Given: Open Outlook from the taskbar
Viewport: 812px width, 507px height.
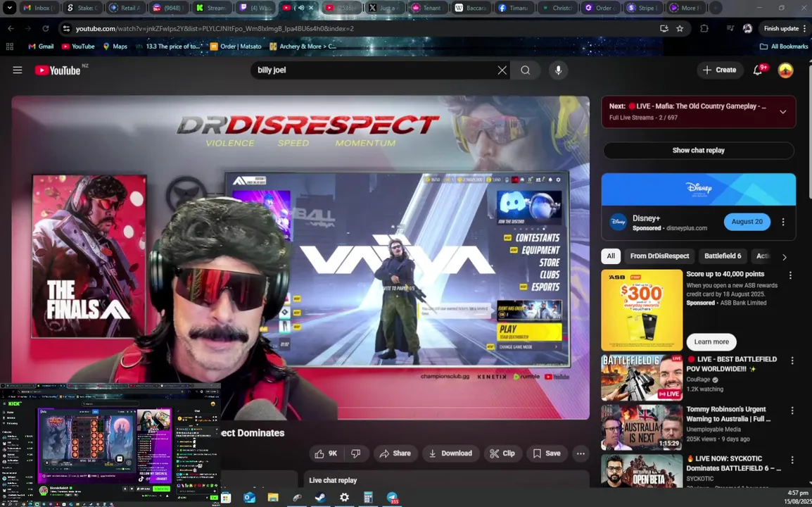Looking at the screenshot, I should tap(249, 497).
